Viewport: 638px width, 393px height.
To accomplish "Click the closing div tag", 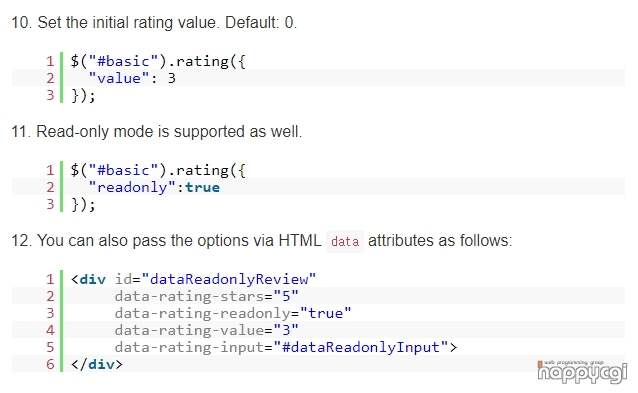I will coord(96,364).
